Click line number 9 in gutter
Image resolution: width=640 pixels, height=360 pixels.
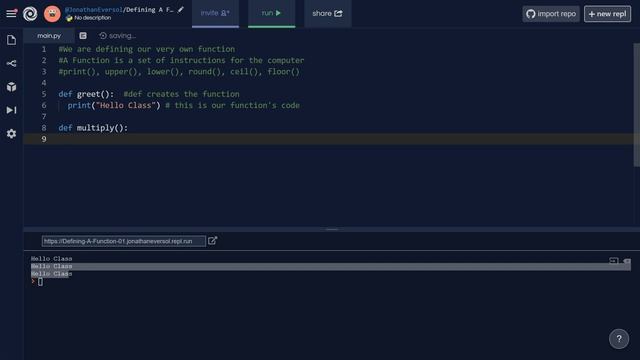[x=44, y=139]
